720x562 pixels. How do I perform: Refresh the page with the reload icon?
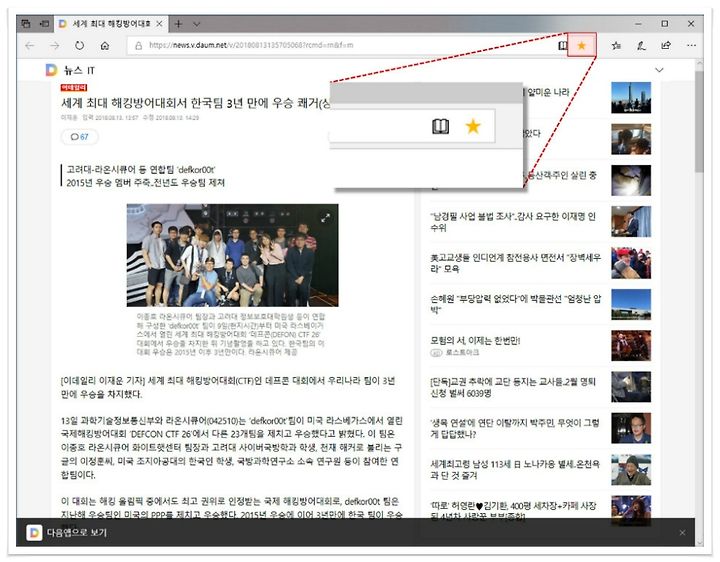(79, 45)
